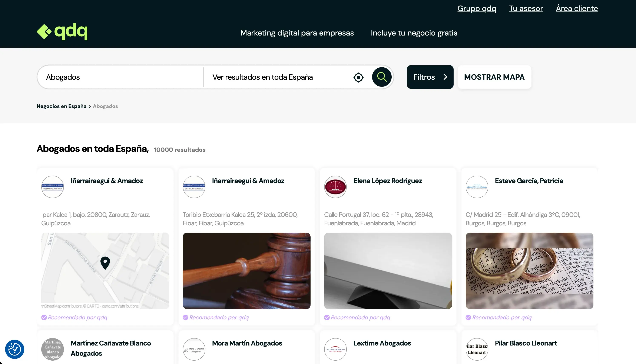The height and width of the screenshot is (364, 636).
Task: Open Pilar Blasco Lleonart listing title
Action: [x=526, y=343]
